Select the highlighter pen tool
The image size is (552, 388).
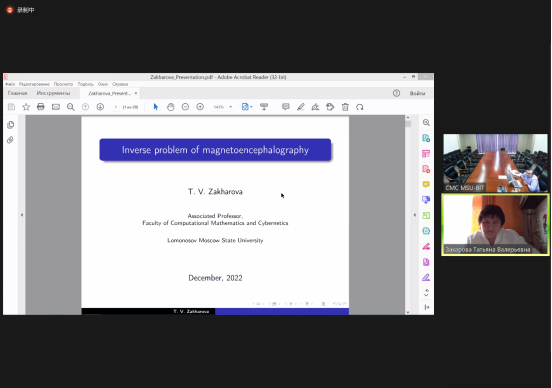click(x=300, y=107)
